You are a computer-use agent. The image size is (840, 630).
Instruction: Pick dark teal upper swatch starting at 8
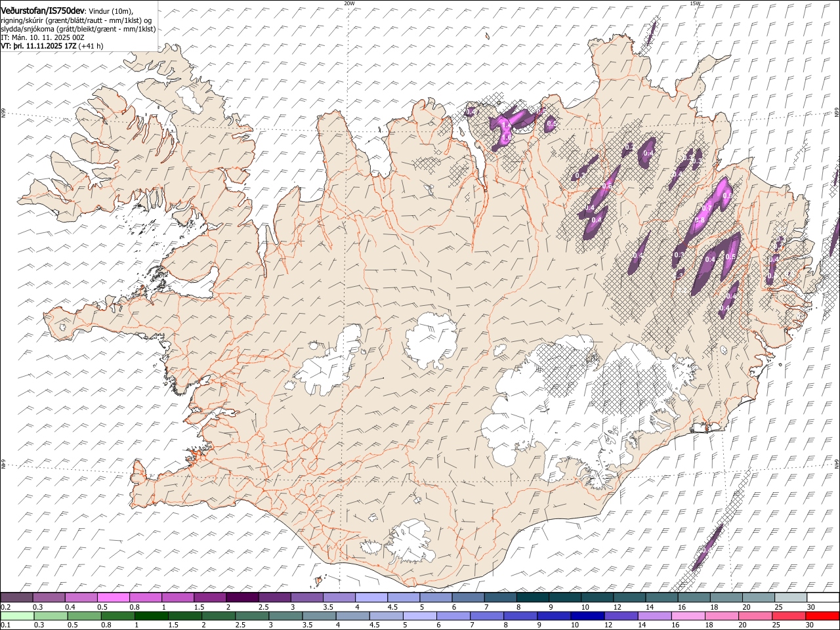[x=532, y=597]
